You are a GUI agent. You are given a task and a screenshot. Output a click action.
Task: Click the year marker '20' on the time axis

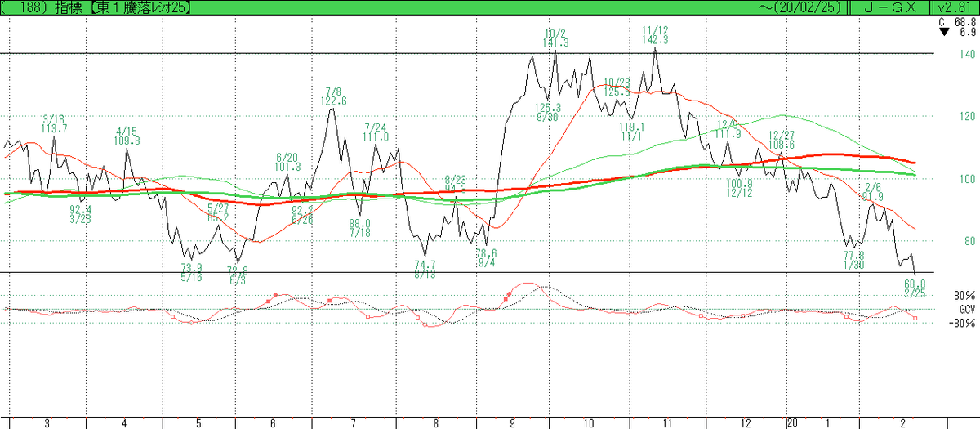pyautogui.click(x=792, y=423)
